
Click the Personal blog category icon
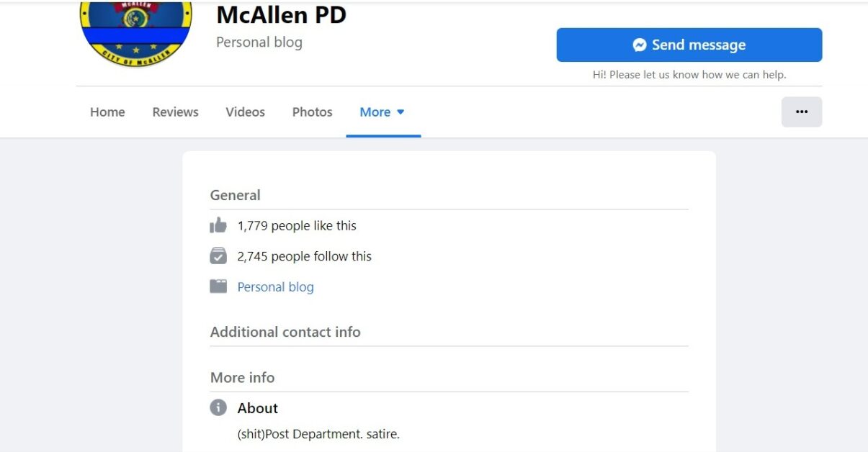(x=218, y=286)
